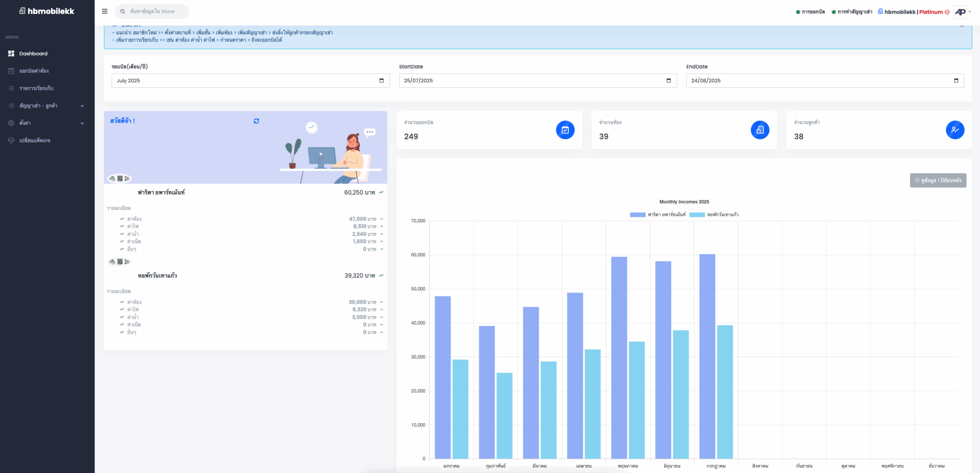Open เปลี่ยนแพ็คเกจ link in sidebar
The image size is (980, 473).
tap(35, 140)
